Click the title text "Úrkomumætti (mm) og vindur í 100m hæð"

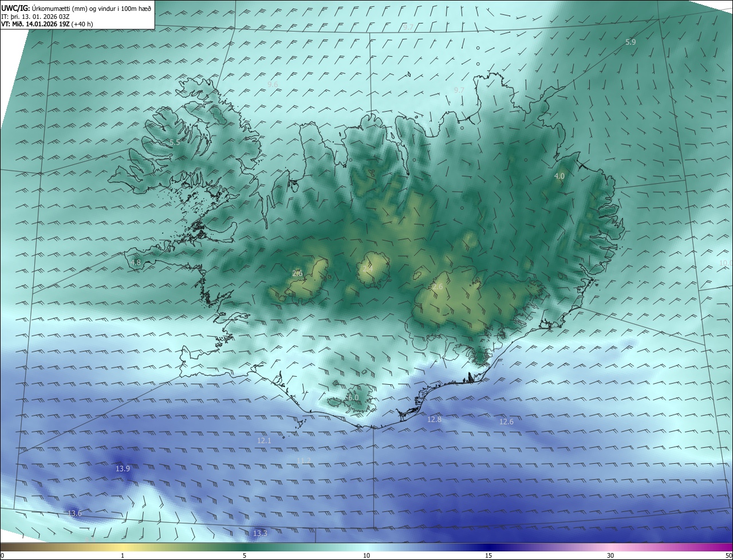91,8
